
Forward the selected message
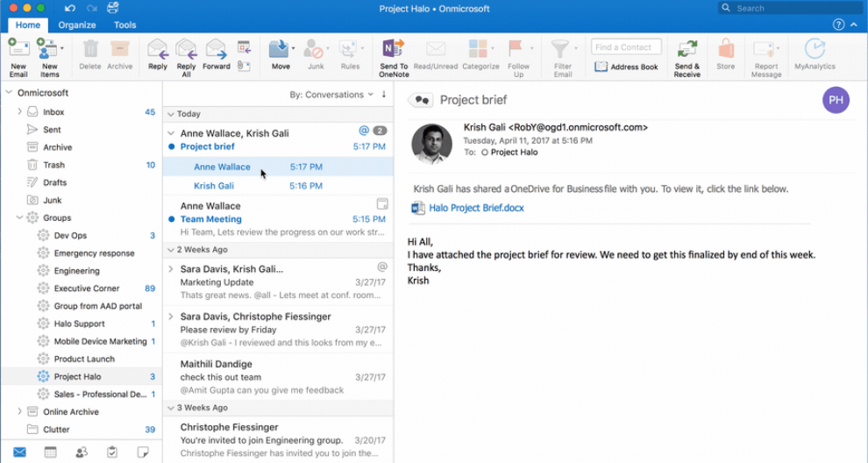217,55
